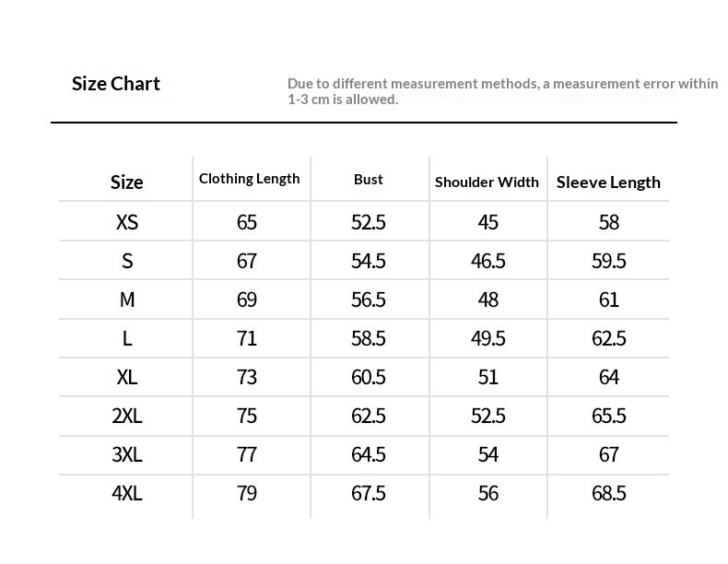This screenshot has height=564, width=728.
Task: Select the measurement error note text
Action: click(503, 91)
